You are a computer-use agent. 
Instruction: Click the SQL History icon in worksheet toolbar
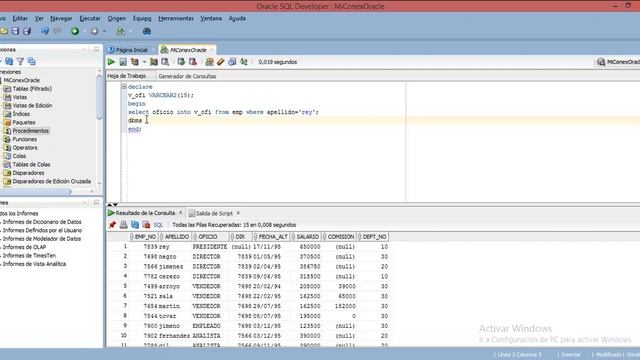click(x=232, y=62)
